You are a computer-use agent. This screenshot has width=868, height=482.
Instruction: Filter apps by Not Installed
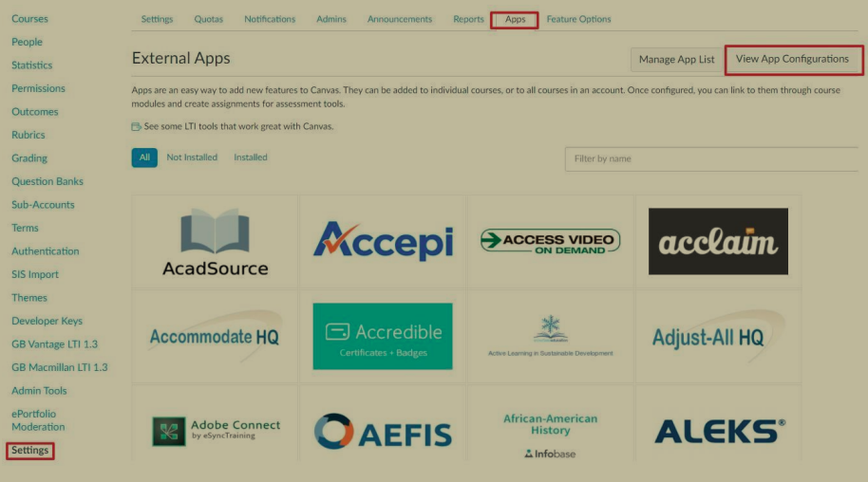pos(192,158)
